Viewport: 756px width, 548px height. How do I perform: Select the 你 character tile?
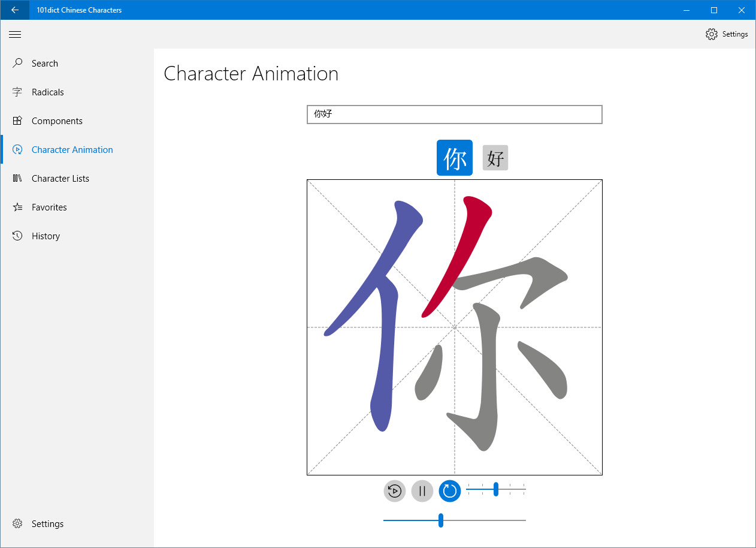point(455,158)
